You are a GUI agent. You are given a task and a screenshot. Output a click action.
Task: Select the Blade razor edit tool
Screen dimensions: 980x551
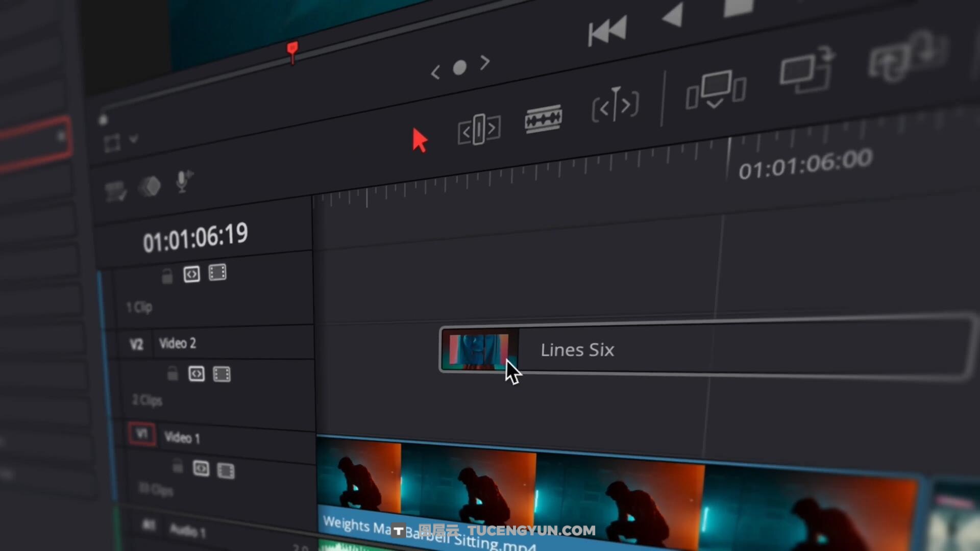coord(544,119)
